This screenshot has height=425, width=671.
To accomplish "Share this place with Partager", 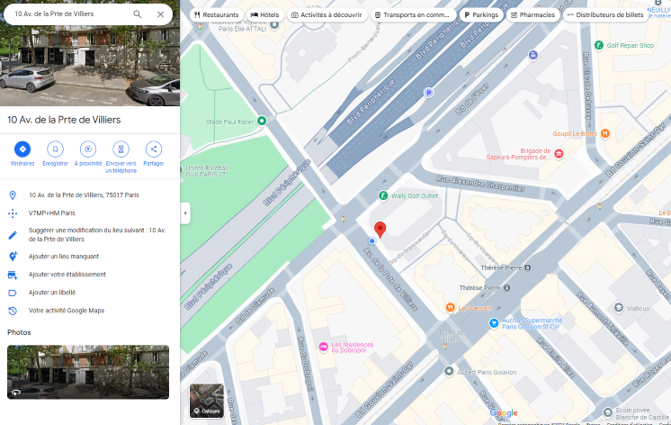I will pos(153,149).
